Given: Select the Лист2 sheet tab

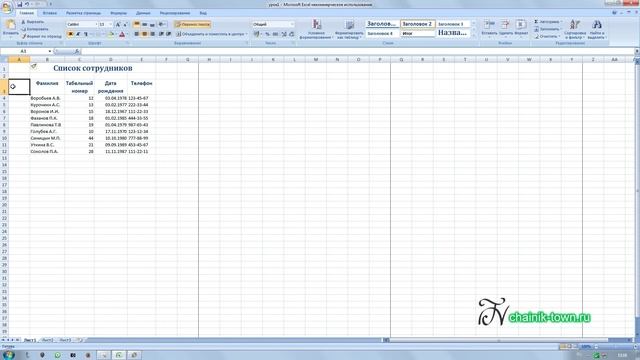Looking at the screenshot, I should click(47, 340).
